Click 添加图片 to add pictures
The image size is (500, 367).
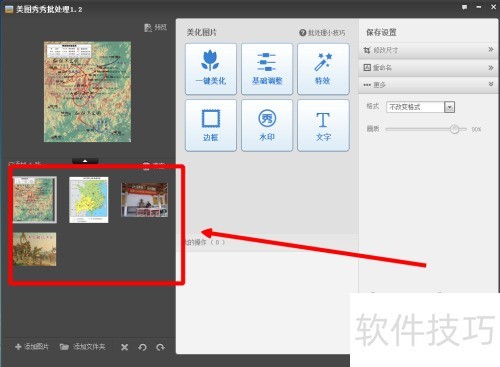(x=32, y=347)
